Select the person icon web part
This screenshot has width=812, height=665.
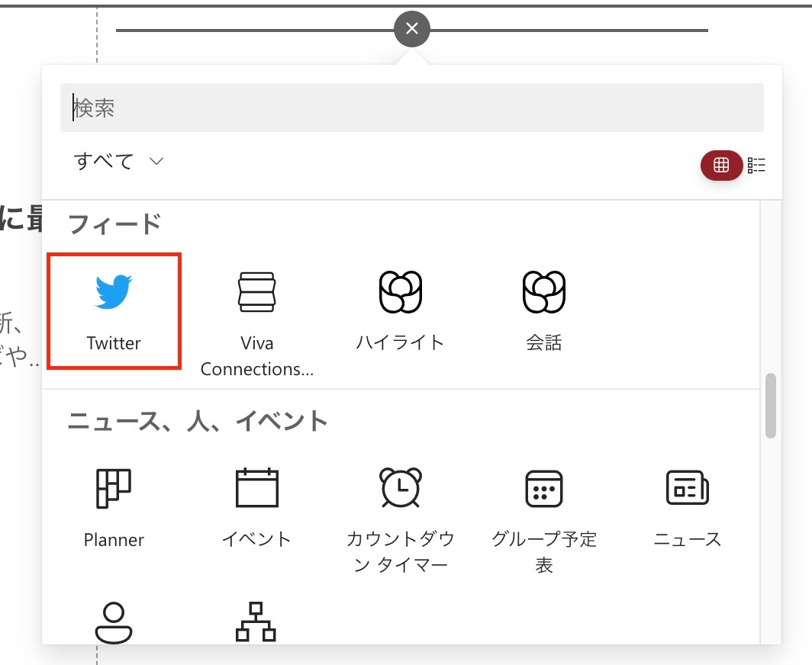[114, 622]
